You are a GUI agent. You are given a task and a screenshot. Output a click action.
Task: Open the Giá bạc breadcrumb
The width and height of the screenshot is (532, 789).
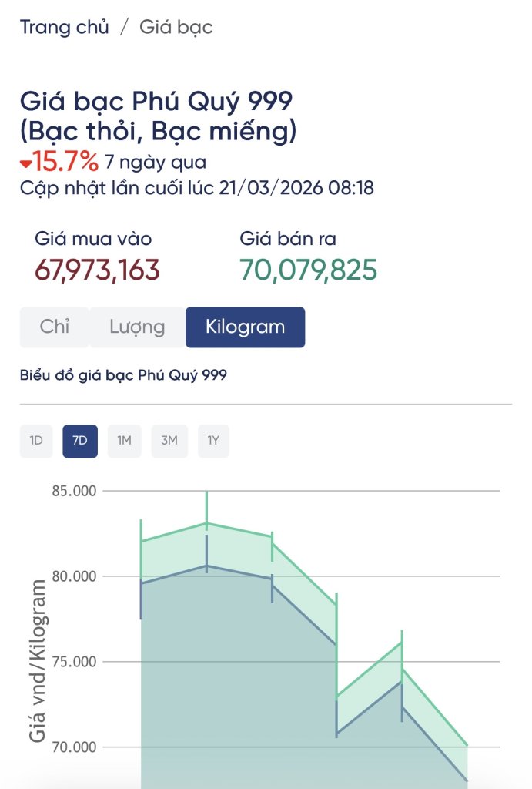(x=176, y=27)
